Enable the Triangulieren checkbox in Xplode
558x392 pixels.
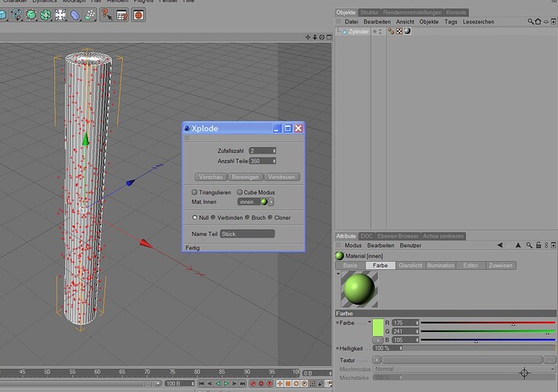(194, 192)
